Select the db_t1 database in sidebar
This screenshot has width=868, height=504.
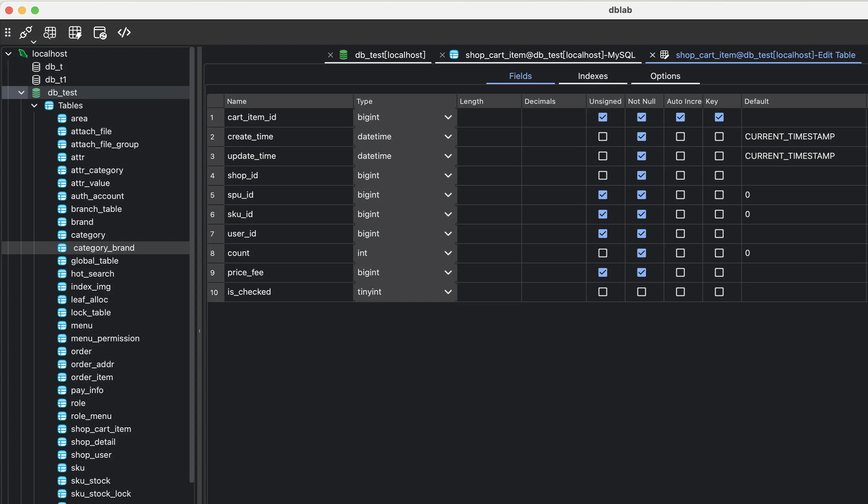click(x=55, y=80)
